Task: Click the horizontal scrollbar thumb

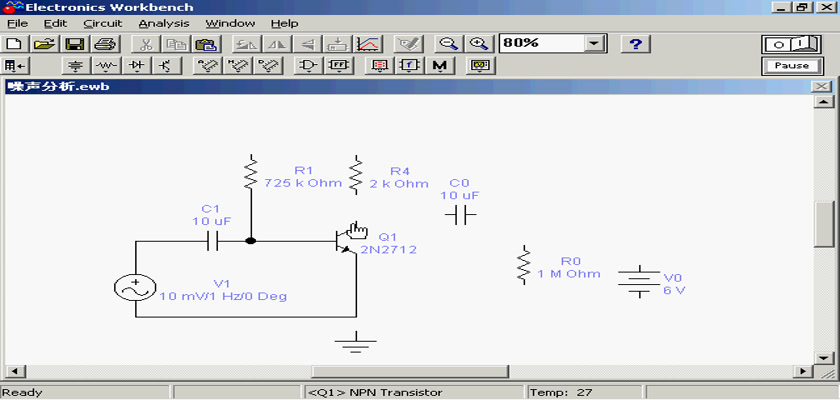Action: [410, 371]
